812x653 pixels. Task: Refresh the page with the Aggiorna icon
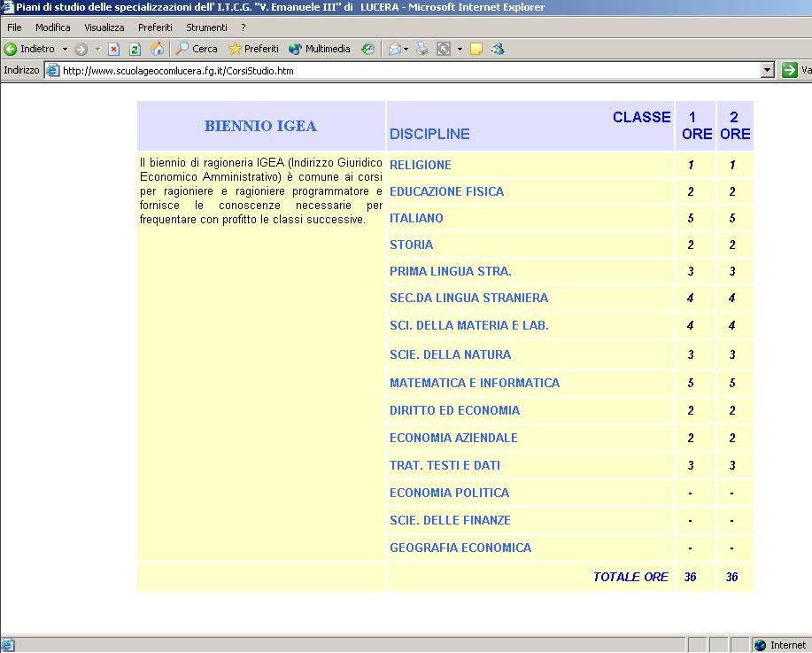click(135, 49)
